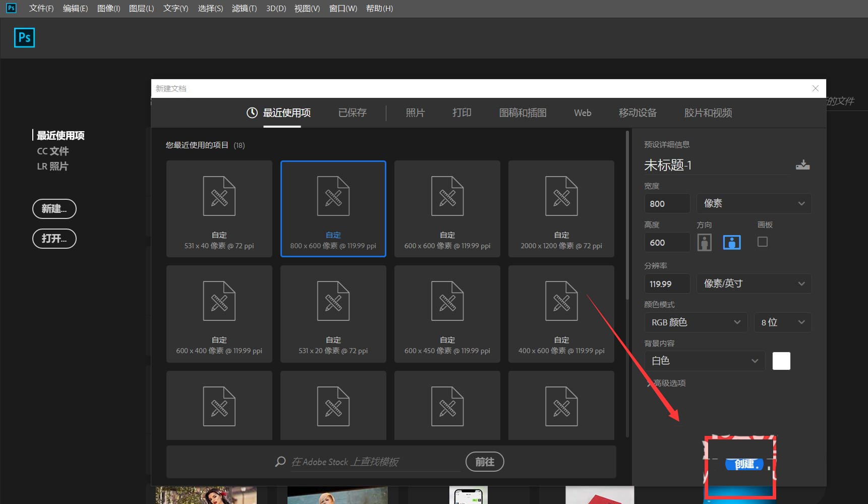Open the 图层(L) menu
868x504 pixels.
tap(141, 9)
